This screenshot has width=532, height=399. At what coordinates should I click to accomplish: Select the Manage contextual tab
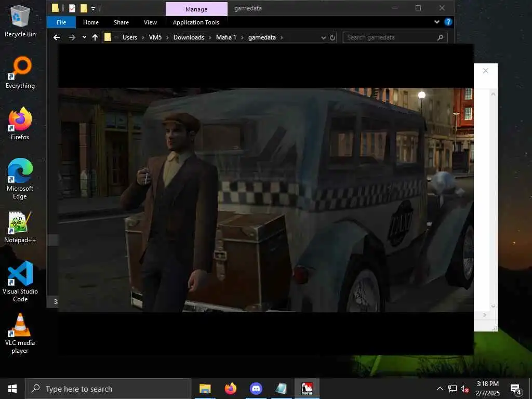click(196, 9)
